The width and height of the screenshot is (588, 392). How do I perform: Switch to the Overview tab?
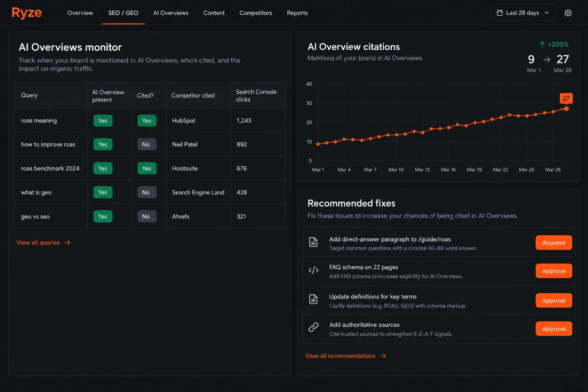[80, 13]
